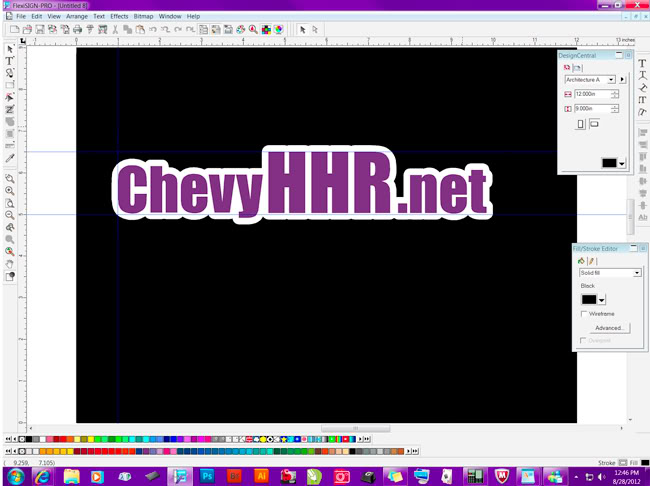
Task: Click the height 9.000in stepper arrows
Action: (615, 109)
